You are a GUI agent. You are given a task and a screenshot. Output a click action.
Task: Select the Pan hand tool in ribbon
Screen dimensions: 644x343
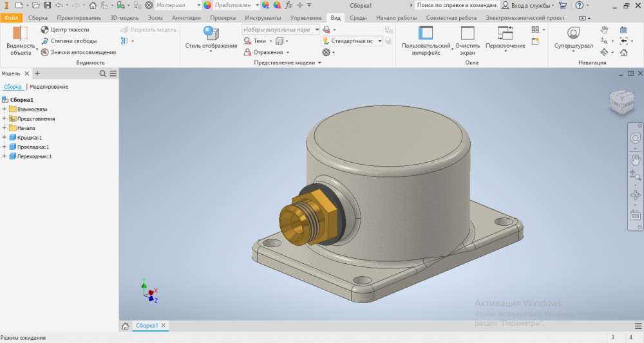(x=604, y=30)
